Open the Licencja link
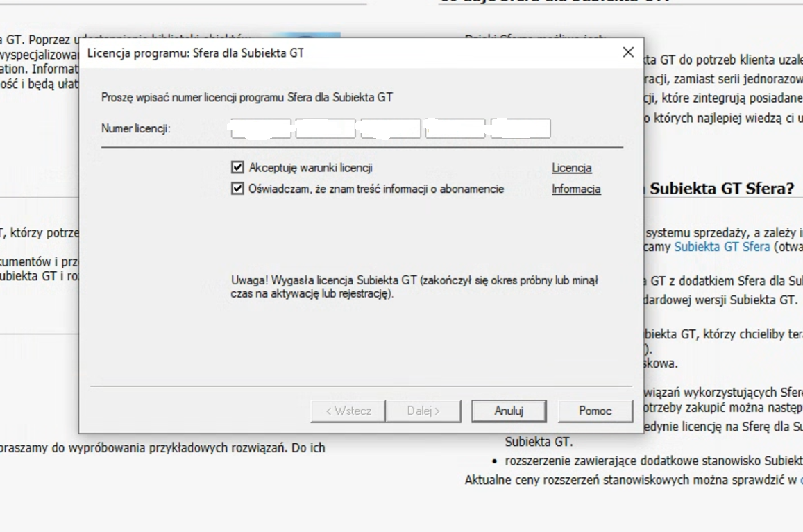 (571, 168)
